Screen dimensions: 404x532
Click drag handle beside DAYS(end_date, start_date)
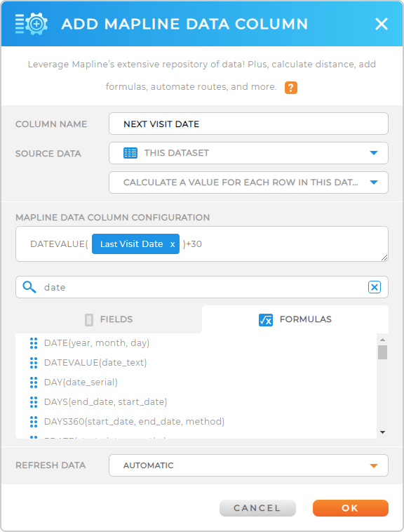click(34, 402)
